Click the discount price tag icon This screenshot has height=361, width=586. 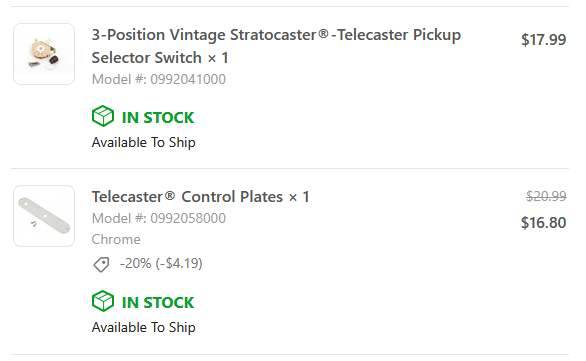[101, 265]
